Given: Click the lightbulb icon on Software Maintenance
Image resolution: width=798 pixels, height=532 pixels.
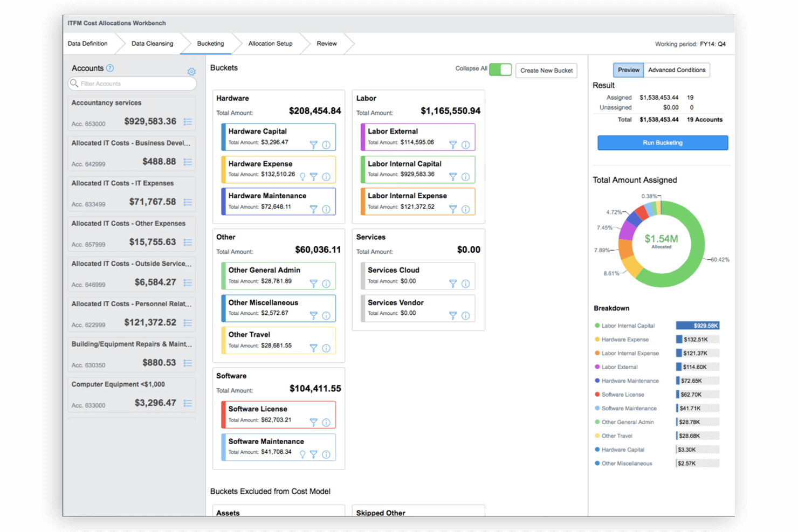Looking at the screenshot, I should tap(302, 454).
